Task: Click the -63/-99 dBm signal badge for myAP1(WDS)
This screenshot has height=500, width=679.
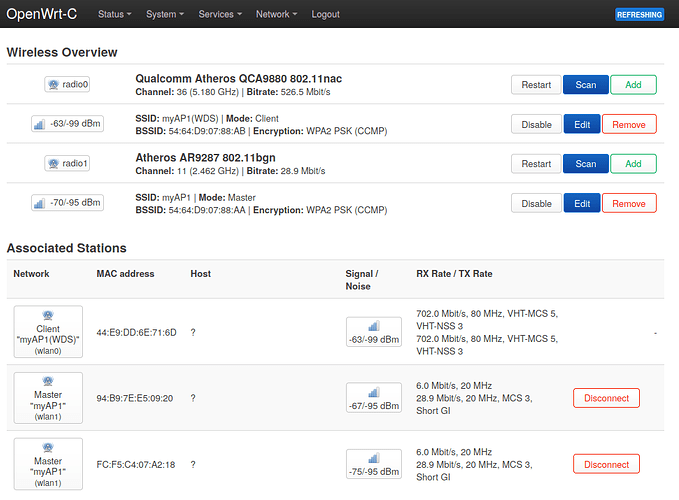Action: click(68, 124)
